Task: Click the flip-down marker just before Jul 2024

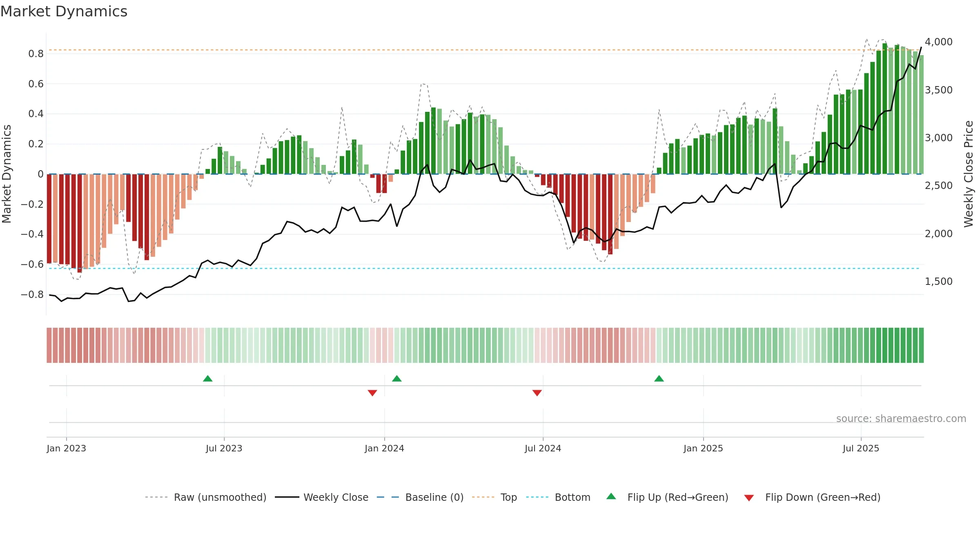Action: tap(537, 393)
